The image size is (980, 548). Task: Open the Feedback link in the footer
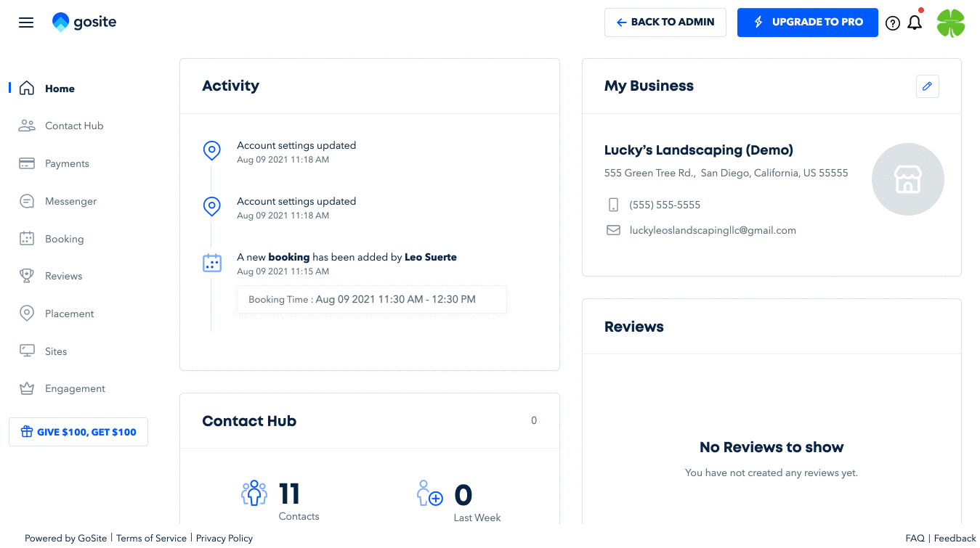tap(955, 538)
